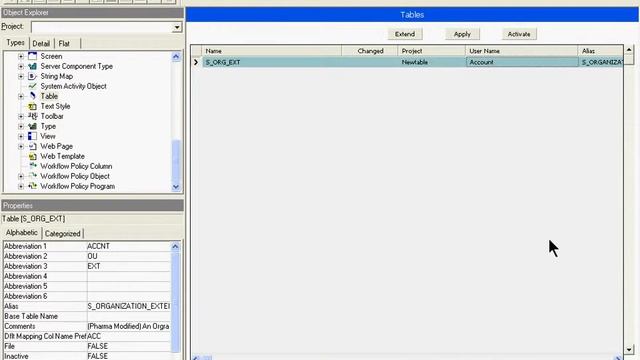Click the Dflt Mapping Col Name value ACC
The width and height of the screenshot is (640, 360).
129,336
